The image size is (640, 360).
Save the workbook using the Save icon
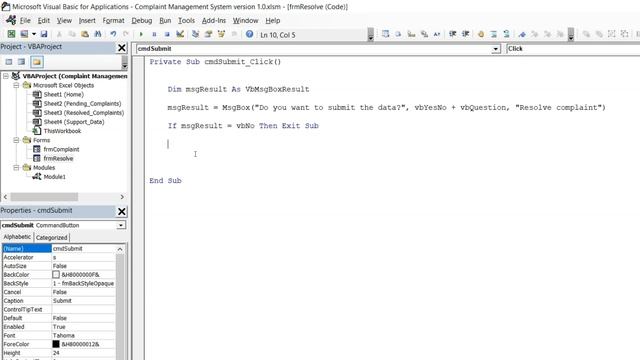point(44,34)
